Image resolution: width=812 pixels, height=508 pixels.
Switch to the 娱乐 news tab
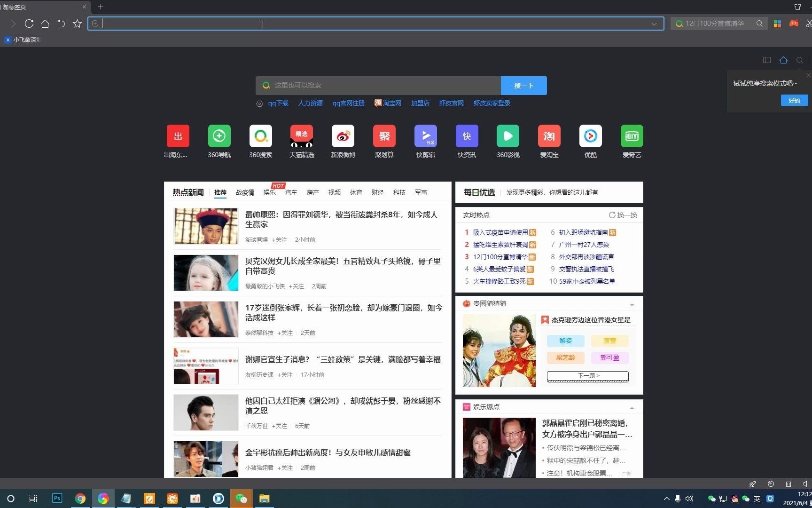point(270,192)
